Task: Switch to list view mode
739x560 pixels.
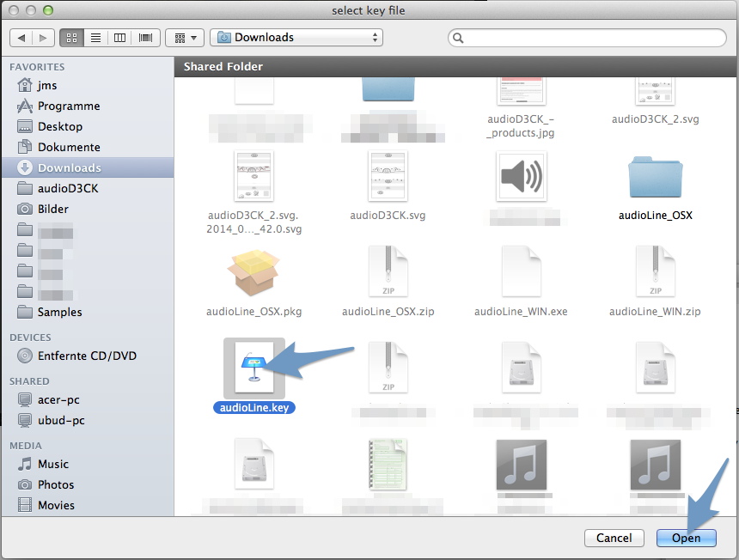Action: [x=95, y=38]
